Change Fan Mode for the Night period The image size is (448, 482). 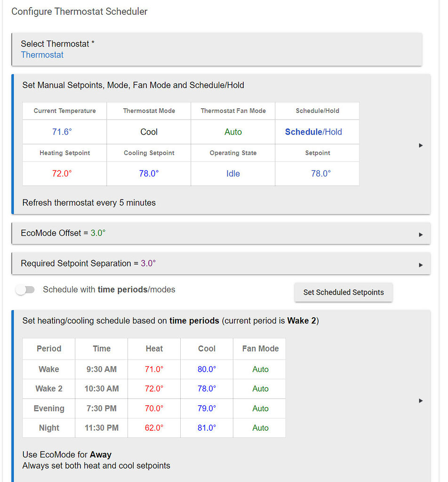coord(259,428)
